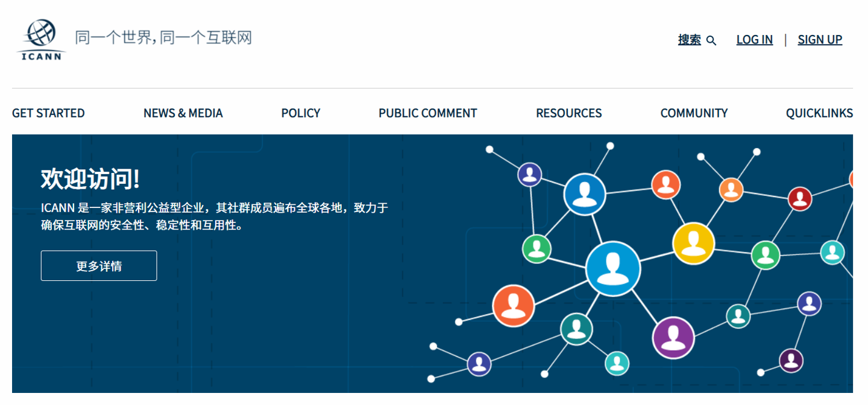This screenshot has height=405, width=868.
Task: Open the RESOURCES menu
Action: [569, 113]
